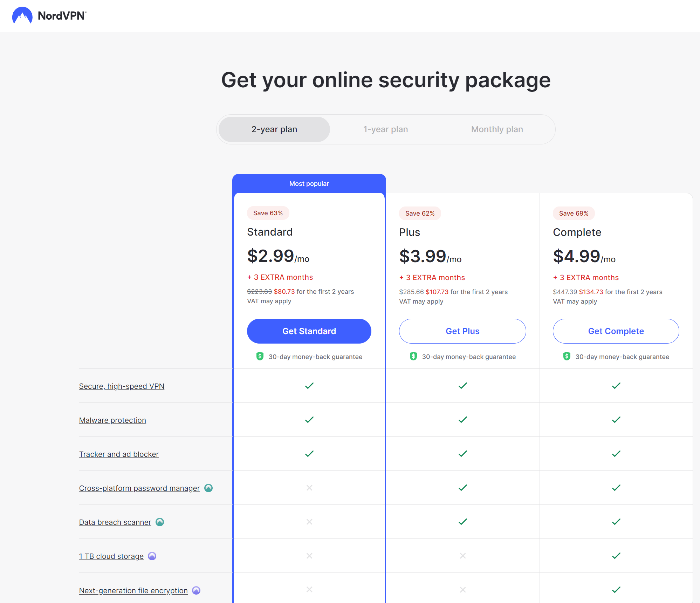This screenshot has width=700, height=603.
Task: Click the money-back shield icon under Get Complete
Action: (x=567, y=357)
